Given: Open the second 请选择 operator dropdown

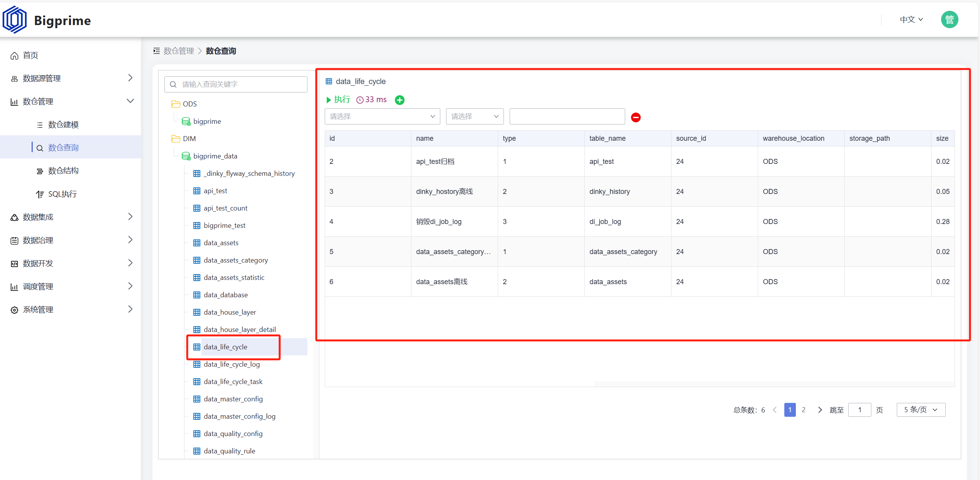Looking at the screenshot, I should (475, 116).
